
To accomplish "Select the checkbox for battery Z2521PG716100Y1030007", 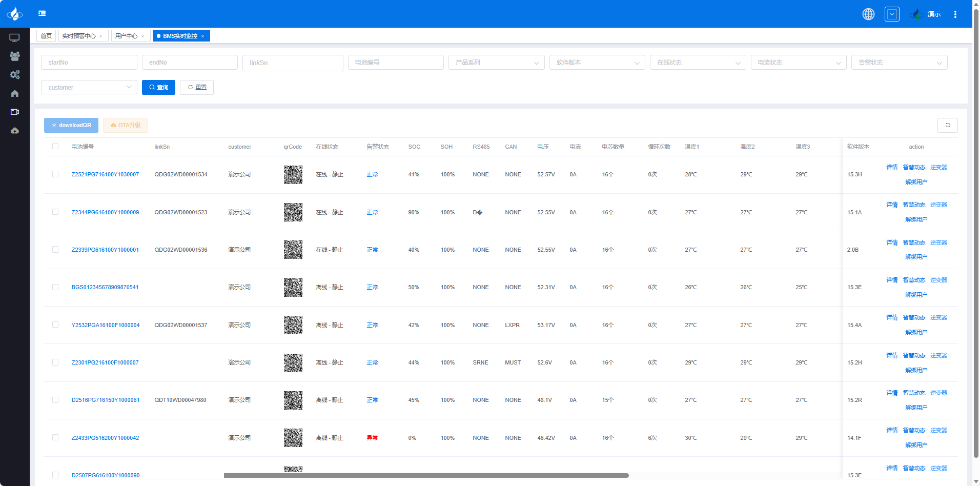I will tap(55, 174).
